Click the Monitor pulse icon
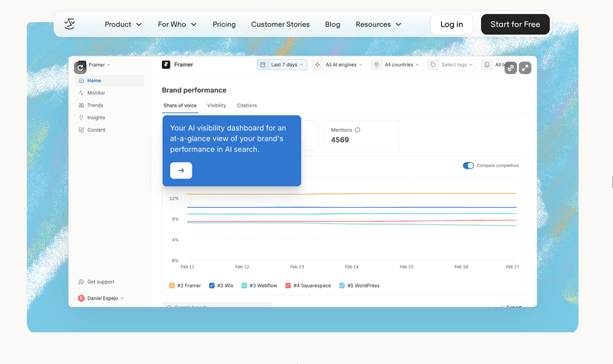The image size is (613, 364). 81,93
